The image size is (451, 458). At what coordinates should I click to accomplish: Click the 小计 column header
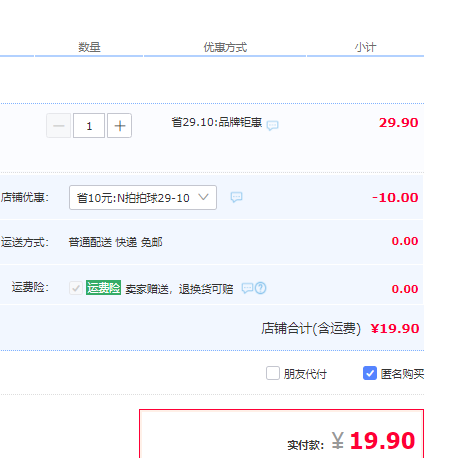tap(365, 47)
